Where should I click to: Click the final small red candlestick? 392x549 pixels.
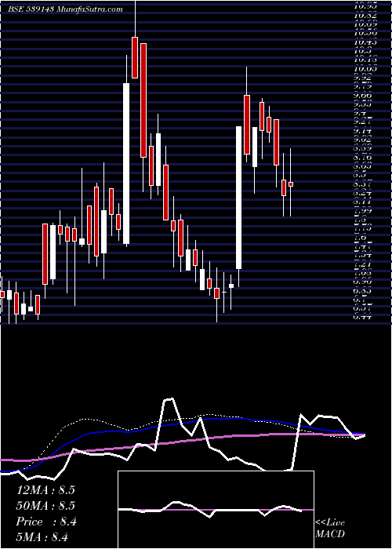291,184
